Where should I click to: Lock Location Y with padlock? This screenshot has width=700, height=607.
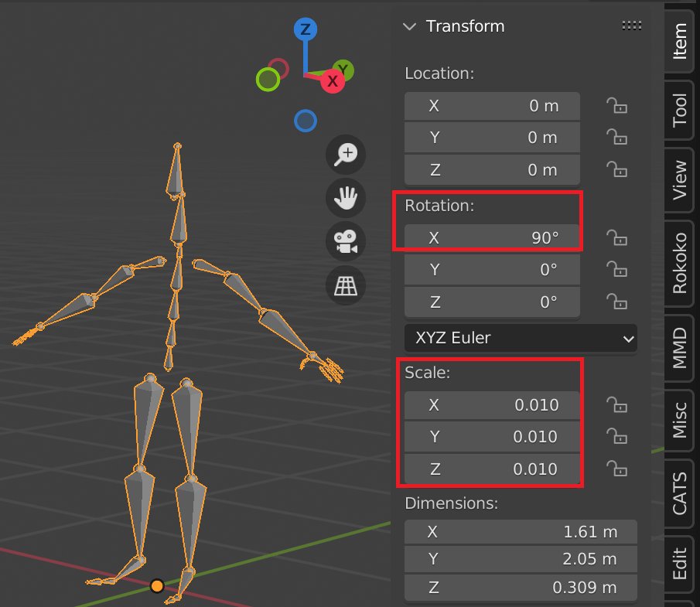click(x=617, y=137)
